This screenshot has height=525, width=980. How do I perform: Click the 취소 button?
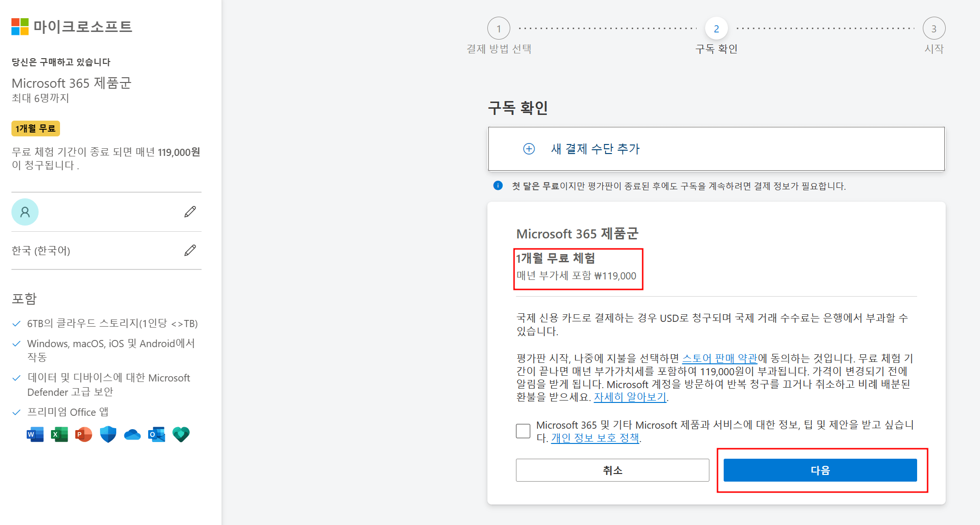613,470
